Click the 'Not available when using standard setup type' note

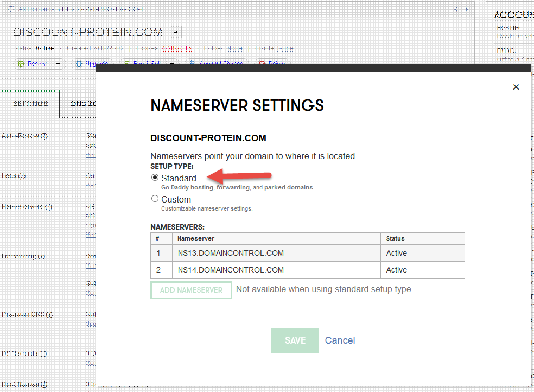(324, 289)
